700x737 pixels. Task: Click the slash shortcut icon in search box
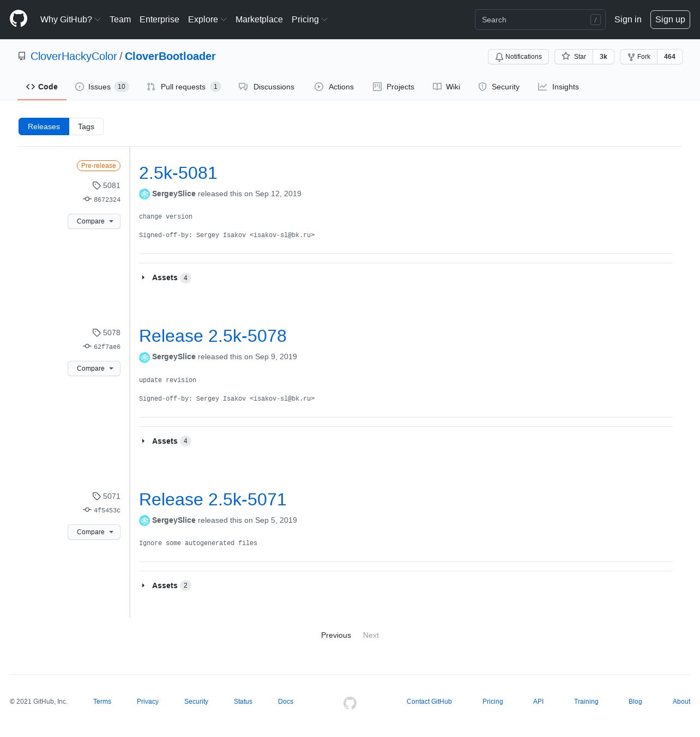pos(595,20)
